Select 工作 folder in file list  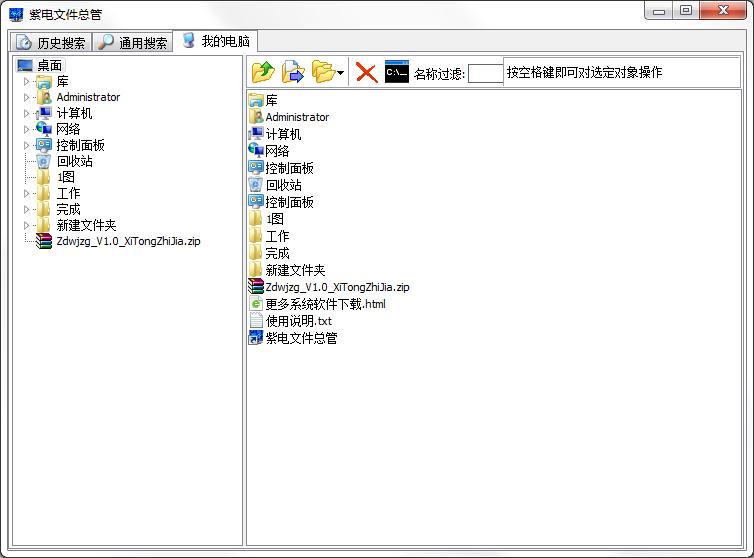(277, 236)
